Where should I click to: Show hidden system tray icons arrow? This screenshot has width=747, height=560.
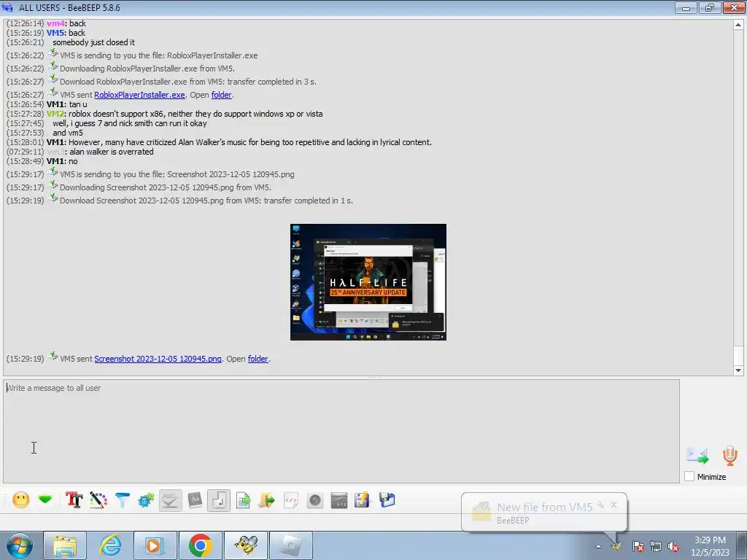[598, 546]
